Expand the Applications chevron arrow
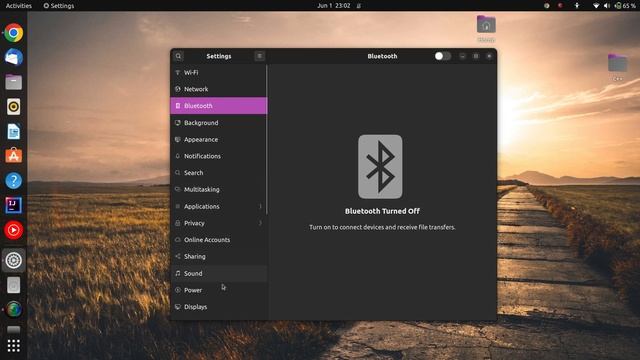Screen dimensions: 640x360 pos(260,206)
